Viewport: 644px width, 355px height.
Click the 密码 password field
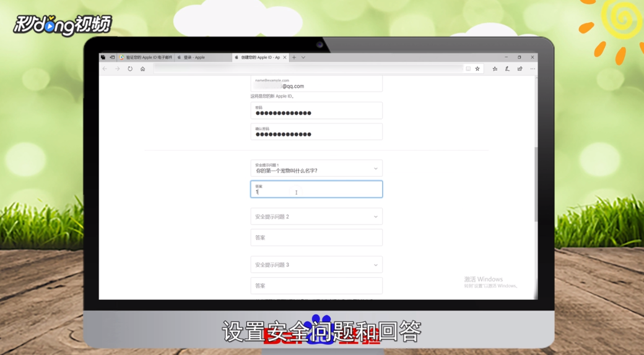click(x=316, y=111)
